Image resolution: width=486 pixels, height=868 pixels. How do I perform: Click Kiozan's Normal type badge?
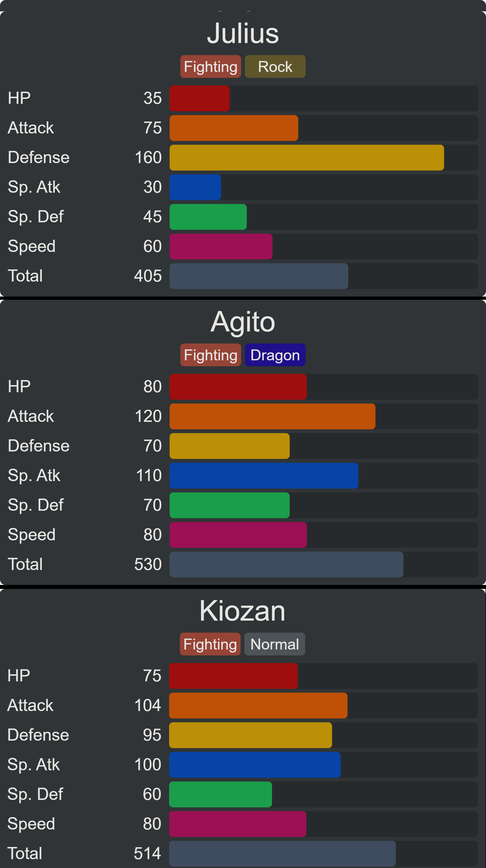tap(274, 644)
